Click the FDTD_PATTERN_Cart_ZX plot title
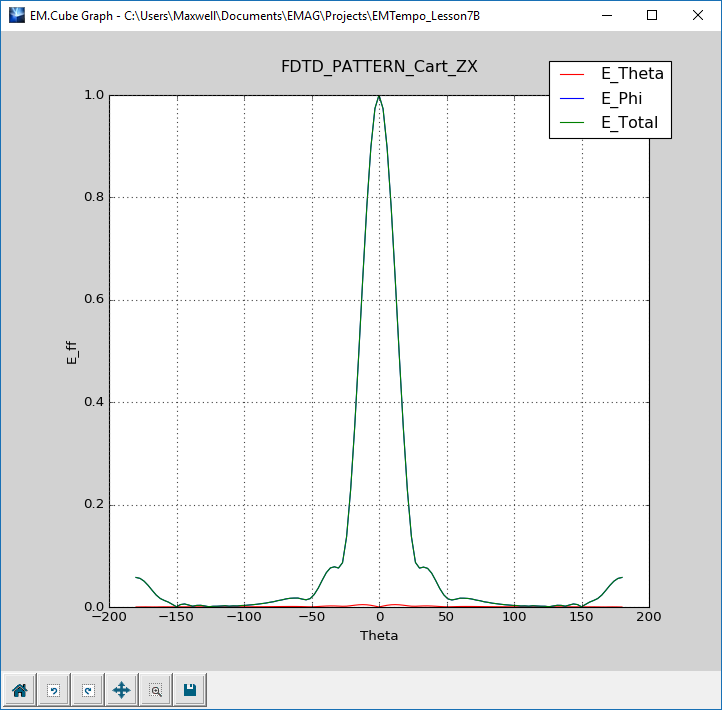This screenshot has width=722, height=710. 378,67
